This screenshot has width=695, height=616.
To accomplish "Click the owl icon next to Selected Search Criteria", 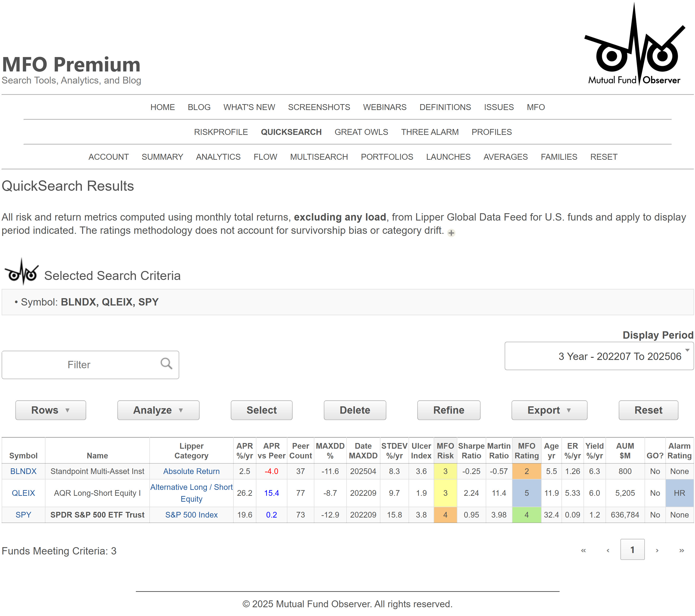I will click(x=22, y=274).
